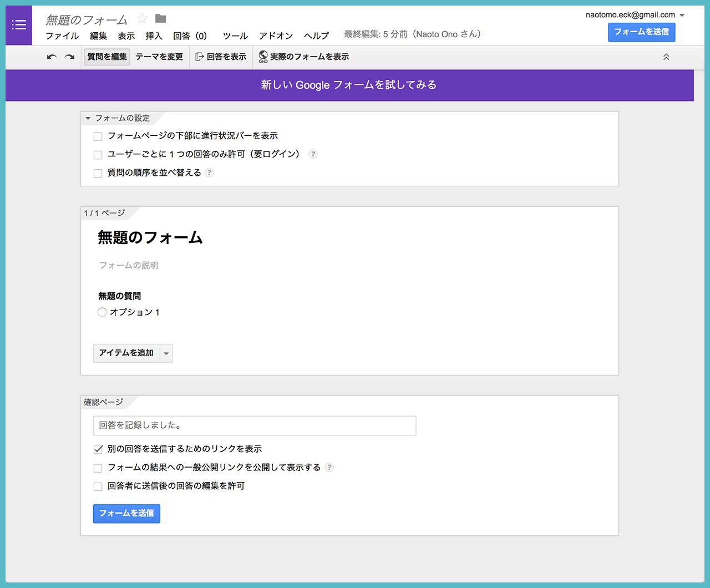710x588 pixels.
Task: Open the ファイル menu
Action: point(62,36)
